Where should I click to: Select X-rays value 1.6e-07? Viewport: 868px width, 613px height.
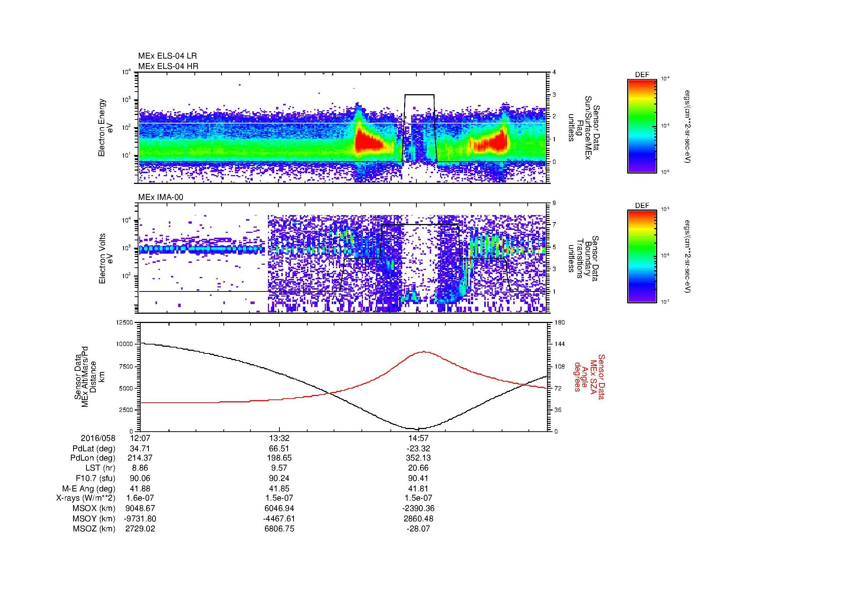coord(140,498)
